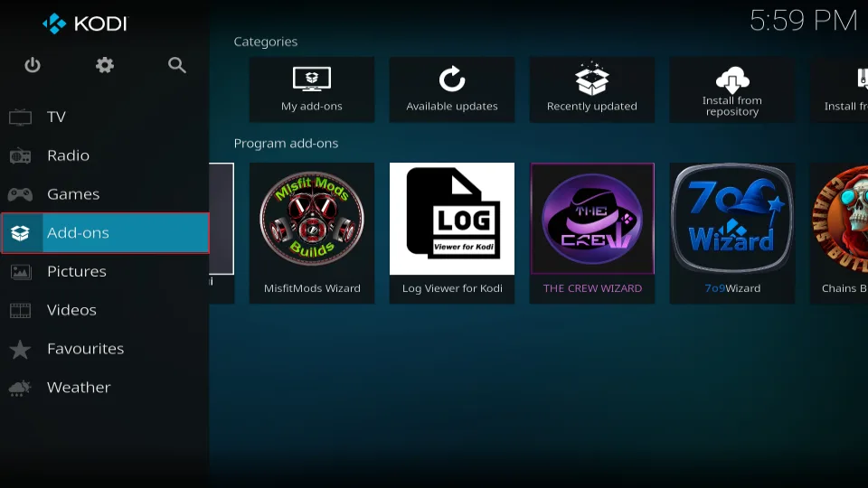868x488 pixels.
Task: Open Install from repository category
Action: (x=731, y=89)
